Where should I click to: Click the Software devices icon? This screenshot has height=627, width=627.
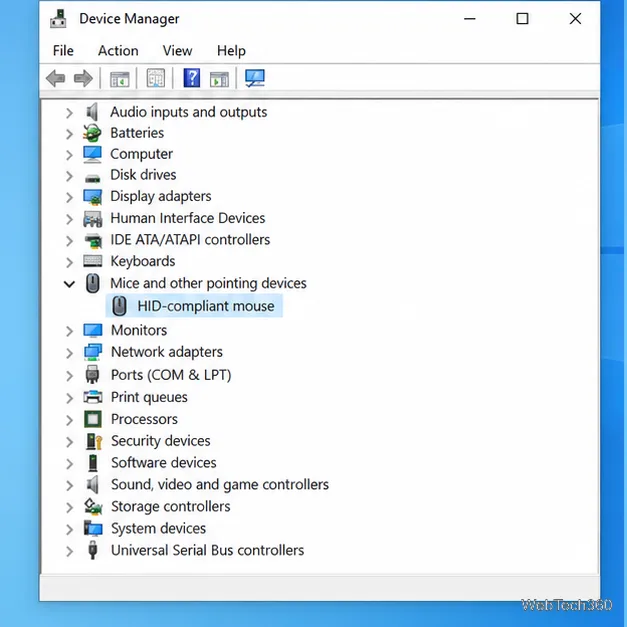pyautogui.click(x=93, y=463)
